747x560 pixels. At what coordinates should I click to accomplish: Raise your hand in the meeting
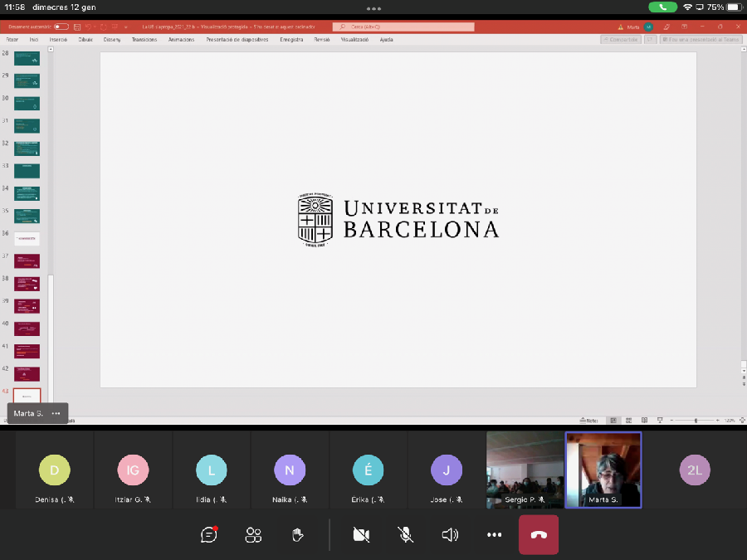pos(298,535)
